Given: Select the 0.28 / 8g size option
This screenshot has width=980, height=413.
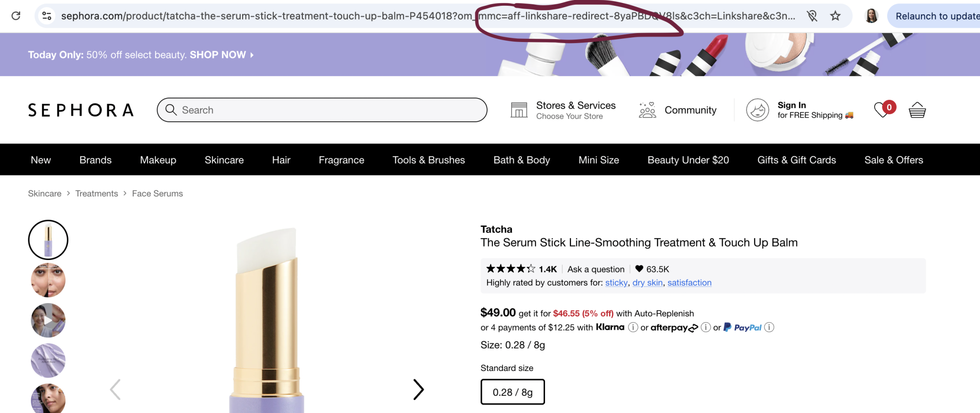Looking at the screenshot, I should 512,392.
